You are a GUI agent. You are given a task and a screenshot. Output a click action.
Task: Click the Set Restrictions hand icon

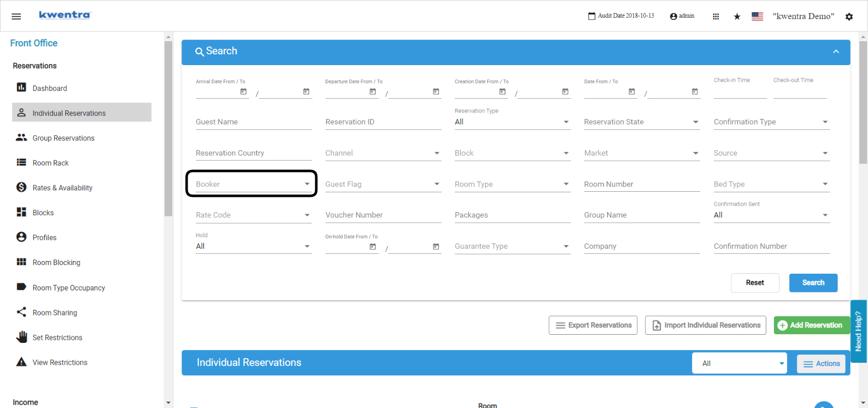click(x=21, y=337)
